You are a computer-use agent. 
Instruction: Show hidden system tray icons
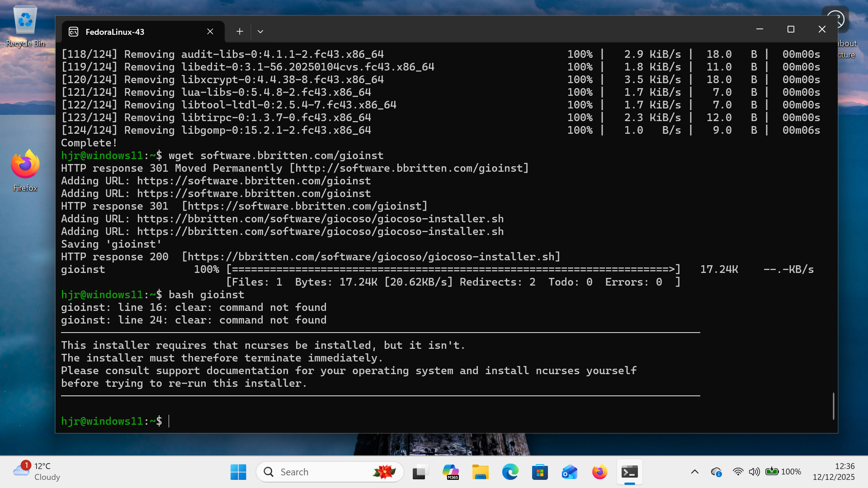[695, 472]
